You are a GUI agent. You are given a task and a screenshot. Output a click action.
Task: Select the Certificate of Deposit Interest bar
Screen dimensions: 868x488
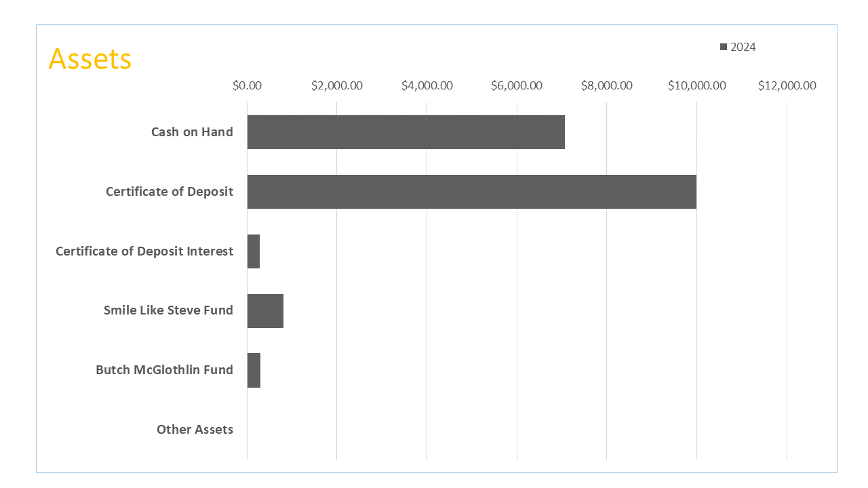254,251
